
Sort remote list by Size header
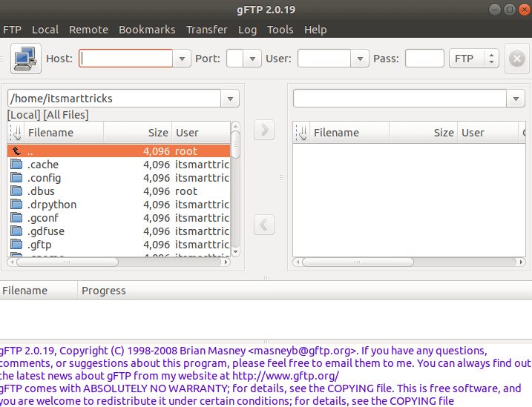[424, 133]
